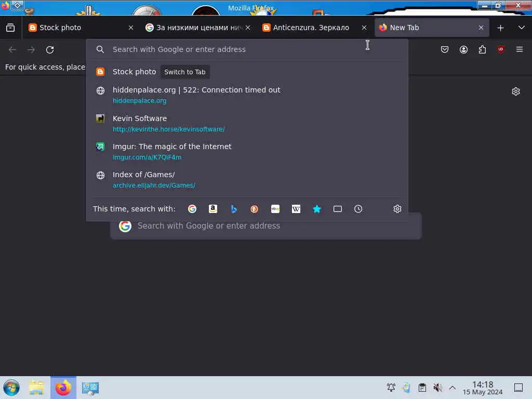The image size is (532, 399).
Task: Search this time with DuckDuckGo
Action: [x=254, y=209]
